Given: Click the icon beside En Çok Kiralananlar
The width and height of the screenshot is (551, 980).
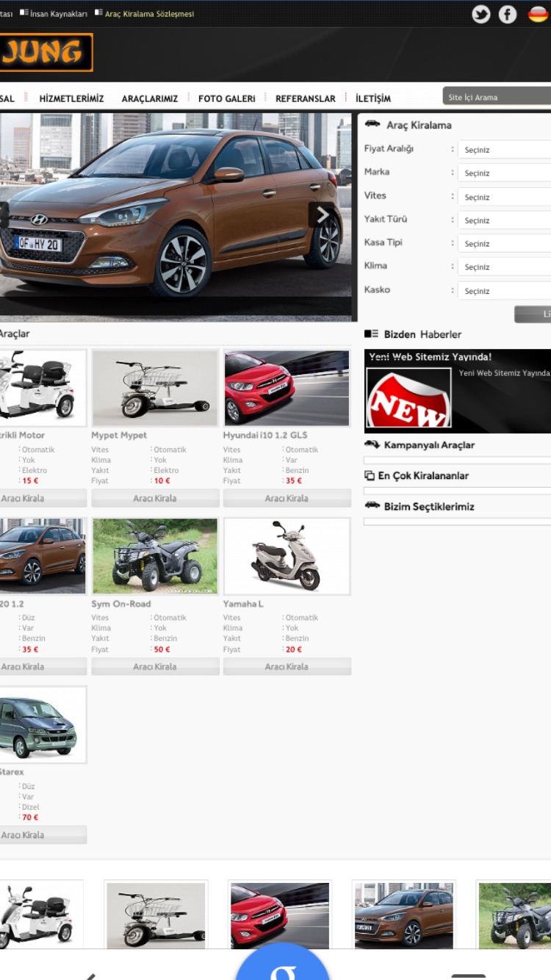Looking at the screenshot, I should click(370, 475).
